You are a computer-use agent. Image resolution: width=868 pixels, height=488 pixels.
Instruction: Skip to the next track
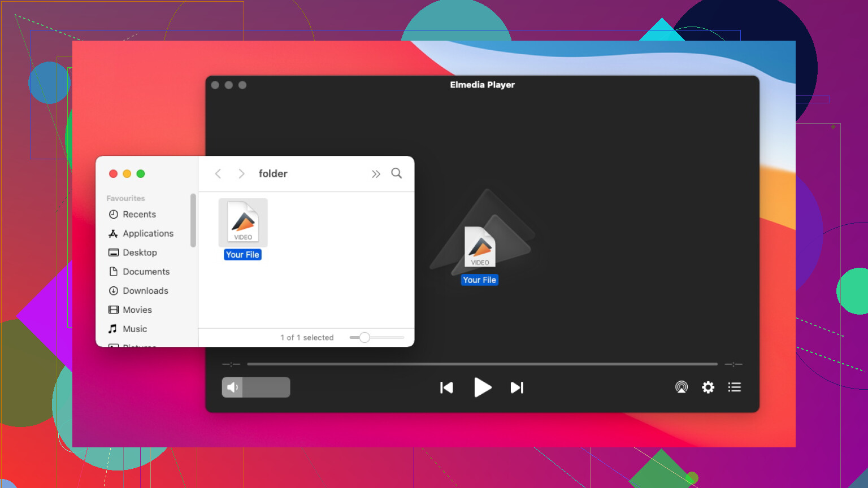click(517, 387)
